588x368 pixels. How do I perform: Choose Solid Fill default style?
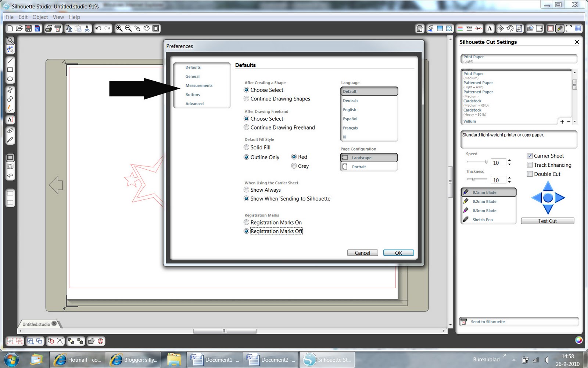(x=257, y=147)
